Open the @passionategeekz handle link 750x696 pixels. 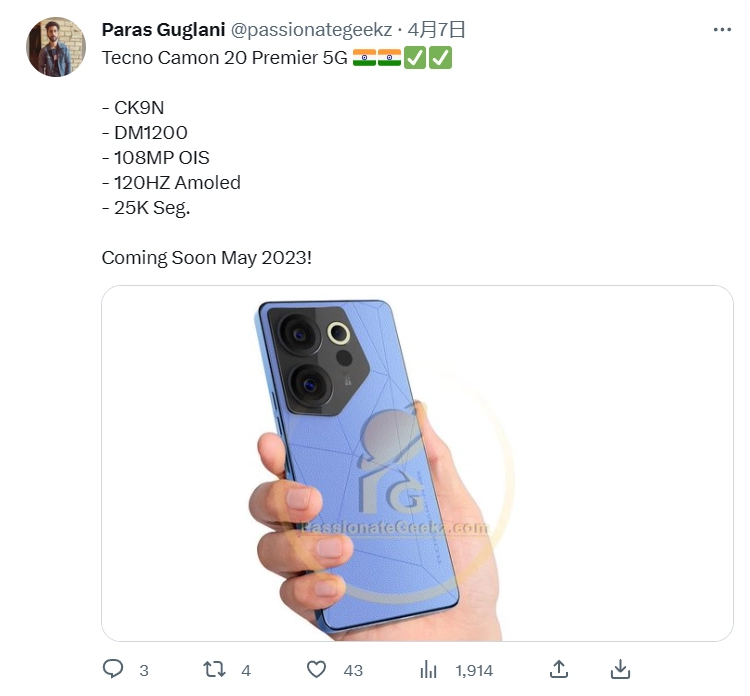311,30
